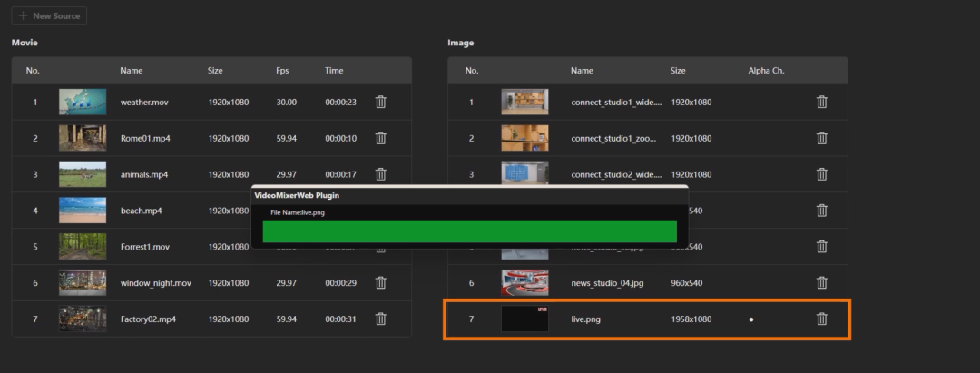This screenshot has width=980, height=373.
Task: Click the weather.mov file name
Action: 144,102
